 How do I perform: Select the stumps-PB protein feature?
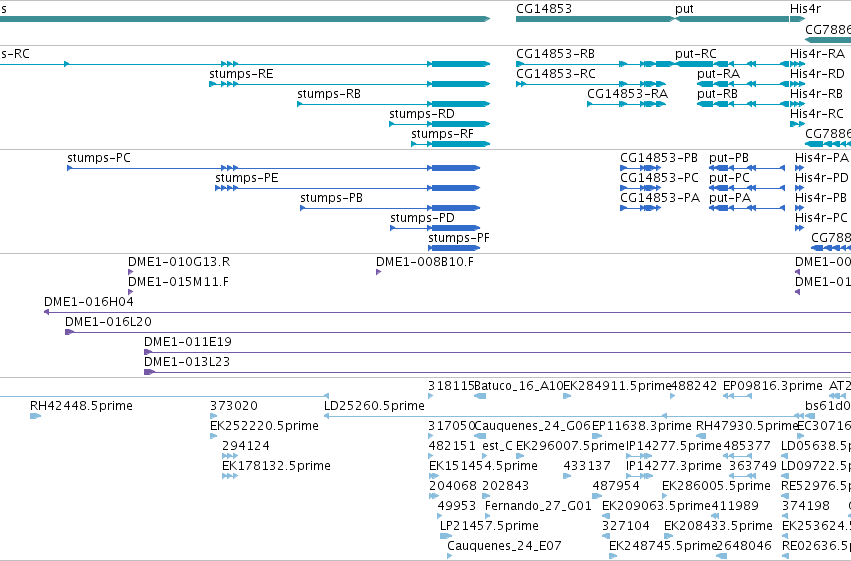coord(390,208)
